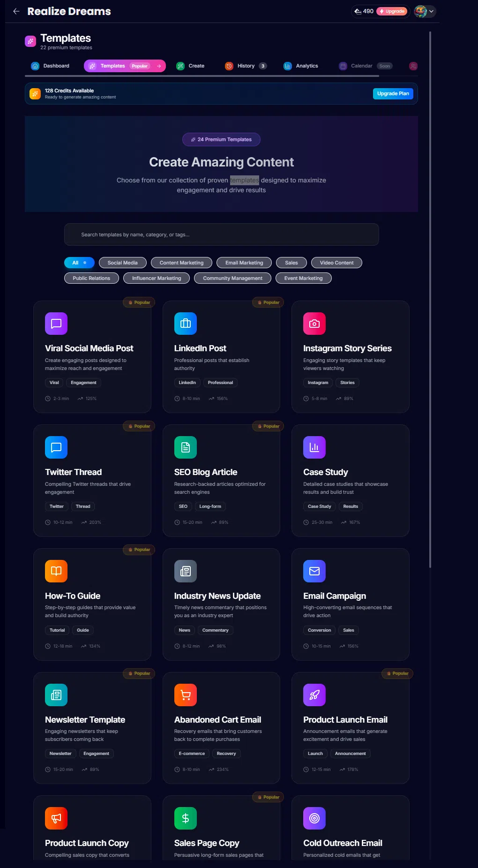Click the clock icon on Case Study card
Image resolution: width=478 pixels, height=868 pixels.
306,522
